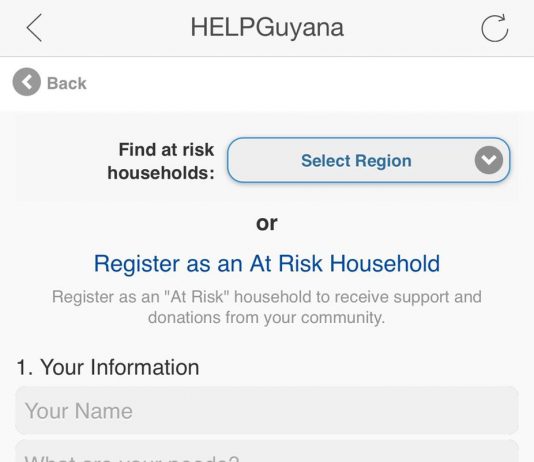Image resolution: width=534 pixels, height=462 pixels.
Task: Tap the HELPGuyana title in the header
Action: point(267,28)
